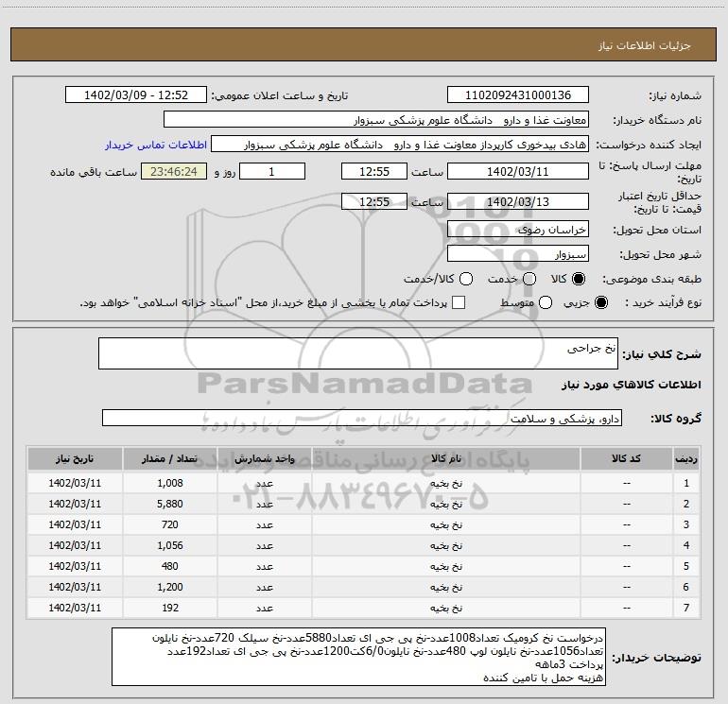The height and width of the screenshot is (704, 728).
Task: Click quantity 192 in row 7
Action: (x=170, y=608)
